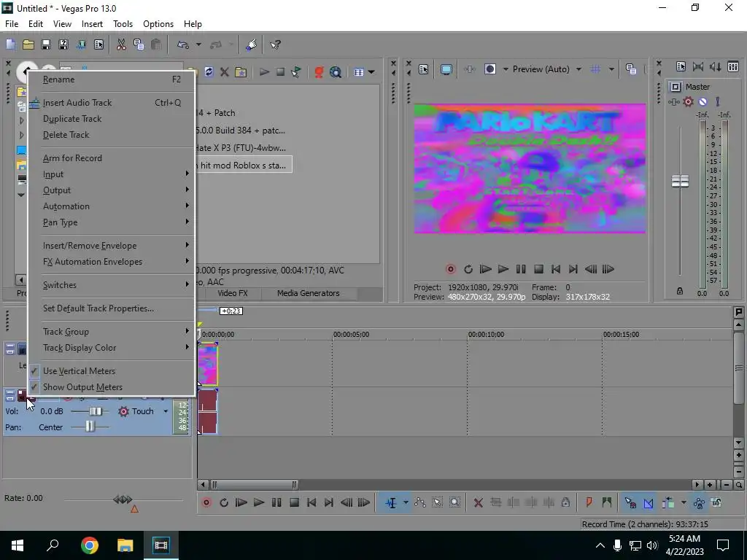Select Arm for Record menu entry
The image size is (747, 560).
[x=112, y=158]
